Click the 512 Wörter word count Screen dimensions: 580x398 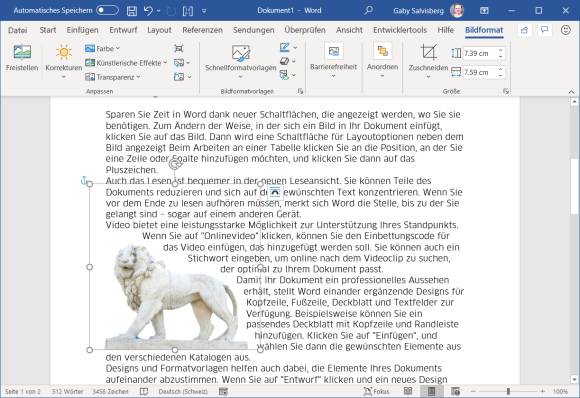point(67,391)
